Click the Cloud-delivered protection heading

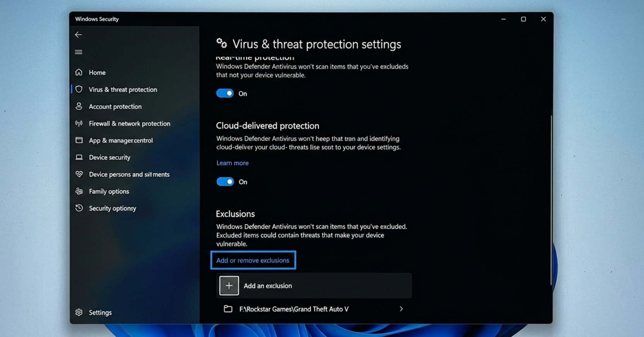[x=267, y=126]
